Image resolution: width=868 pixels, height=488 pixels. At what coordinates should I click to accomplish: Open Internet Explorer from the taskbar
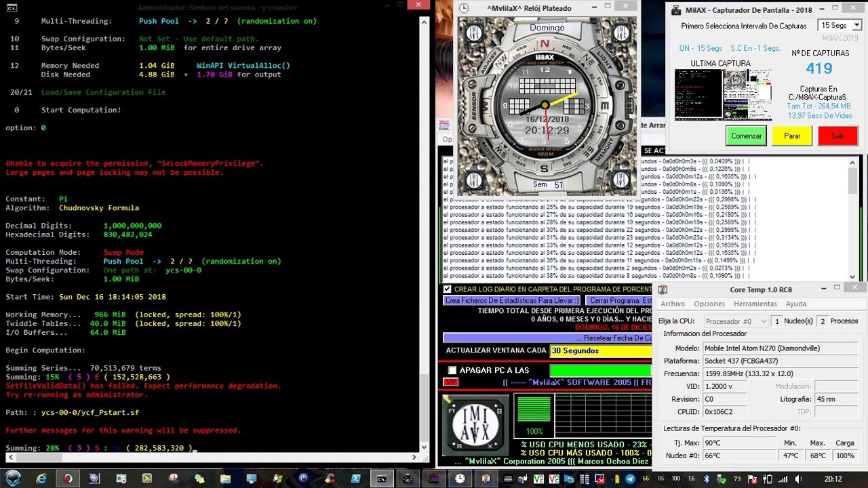coord(41,479)
